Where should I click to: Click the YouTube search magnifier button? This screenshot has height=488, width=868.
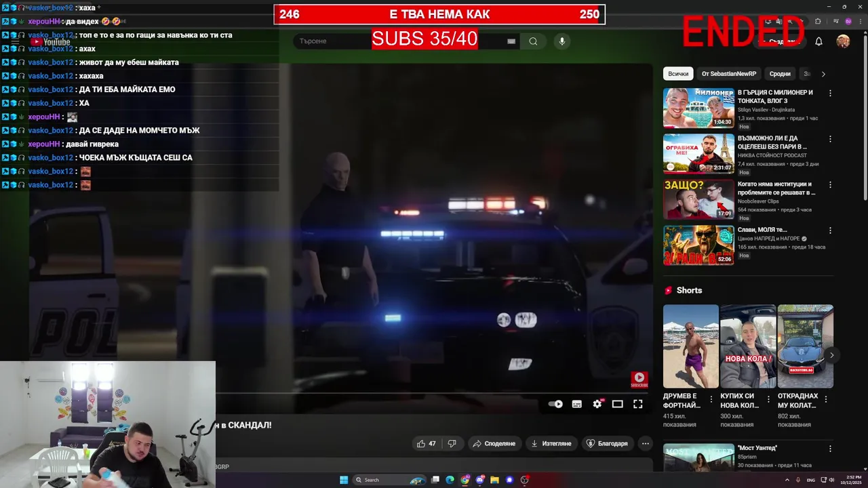click(533, 41)
